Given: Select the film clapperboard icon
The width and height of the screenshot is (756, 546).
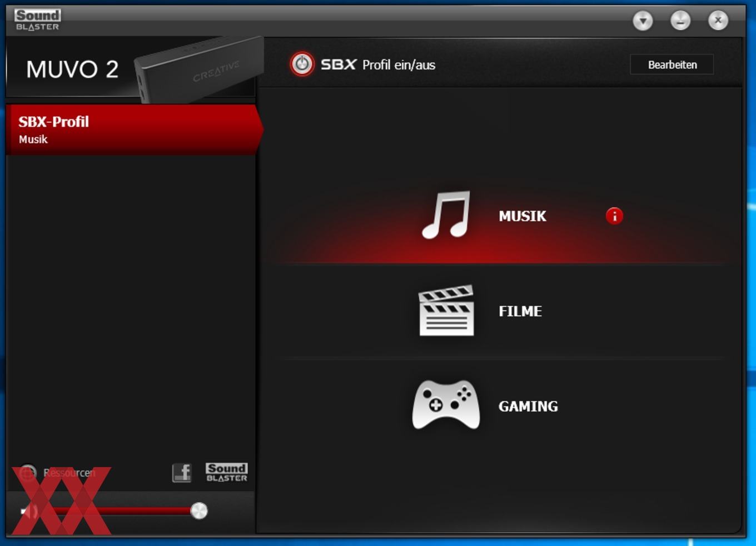Looking at the screenshot, I should 446,310.
